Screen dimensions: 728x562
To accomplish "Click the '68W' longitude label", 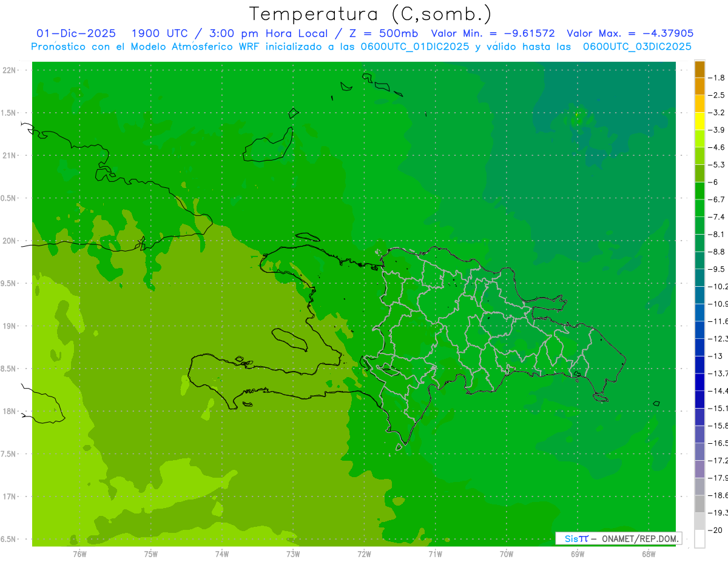I will point(649,554).
